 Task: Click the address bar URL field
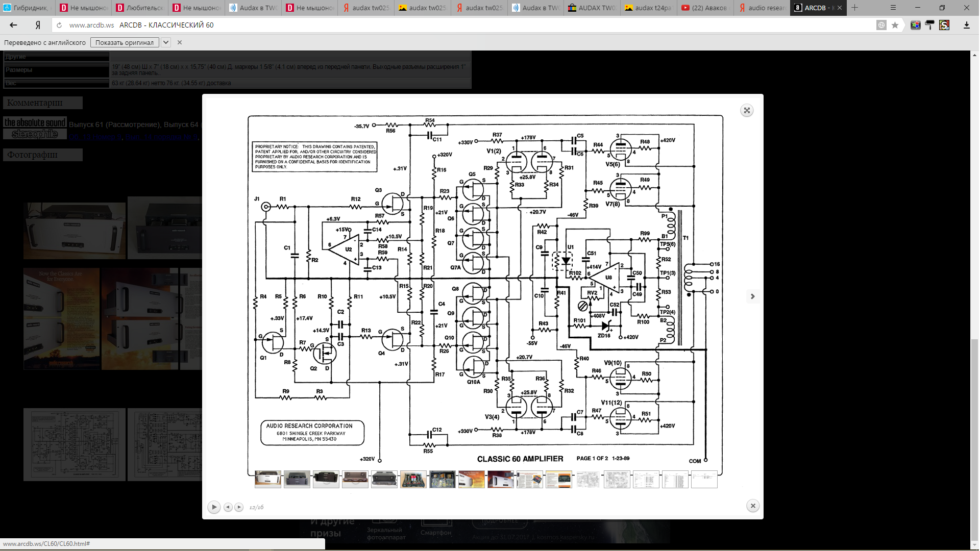459,25
